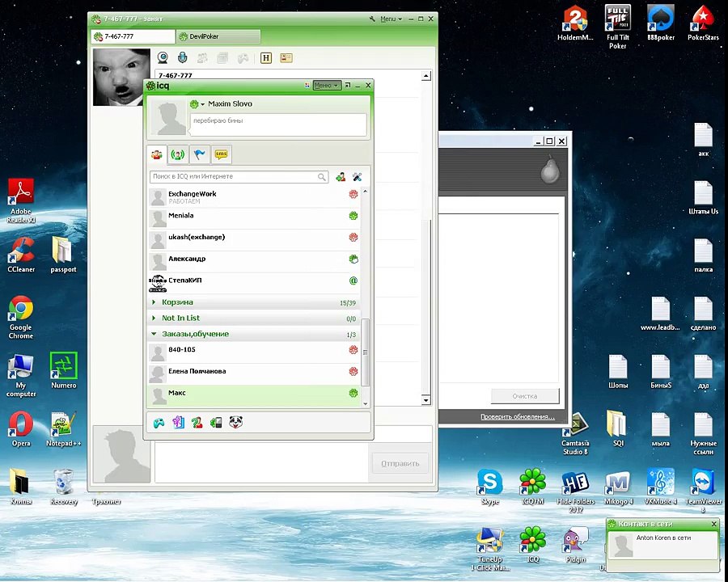Image resolution: width=728 pixels, height=582 pixels.
Task: Click the @ status icon for СтепаКИП
Action: [353, 280]
